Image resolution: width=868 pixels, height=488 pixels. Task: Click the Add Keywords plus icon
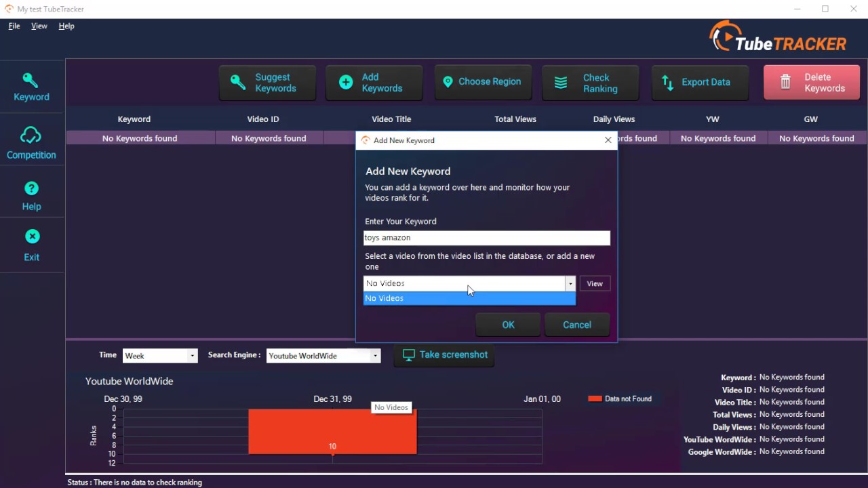346,83
